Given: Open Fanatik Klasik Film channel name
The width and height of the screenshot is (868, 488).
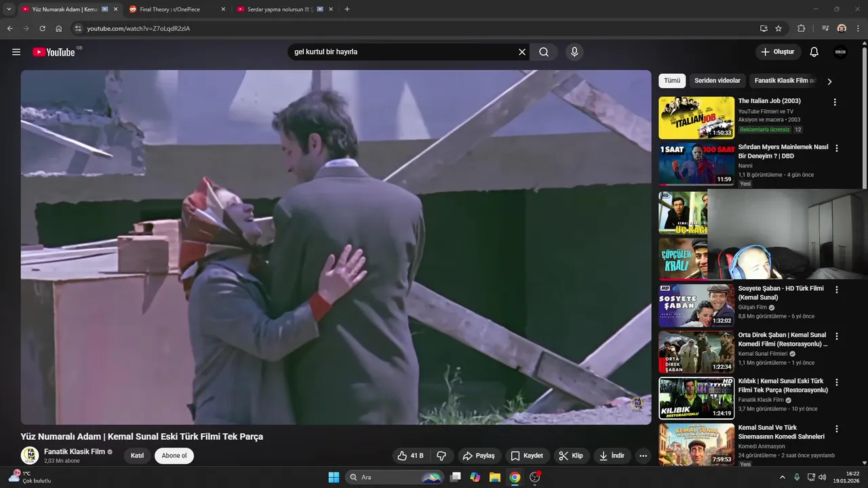Looking at the screenshot, I should point(75,451).
